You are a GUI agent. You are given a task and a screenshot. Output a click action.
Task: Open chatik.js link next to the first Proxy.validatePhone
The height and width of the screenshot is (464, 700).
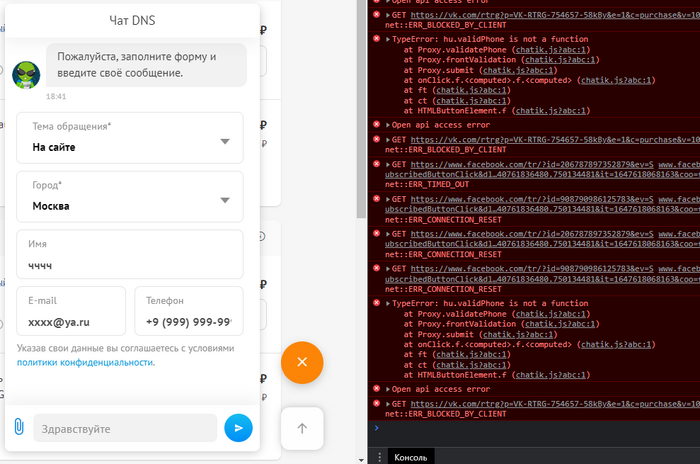coord(545,49)
